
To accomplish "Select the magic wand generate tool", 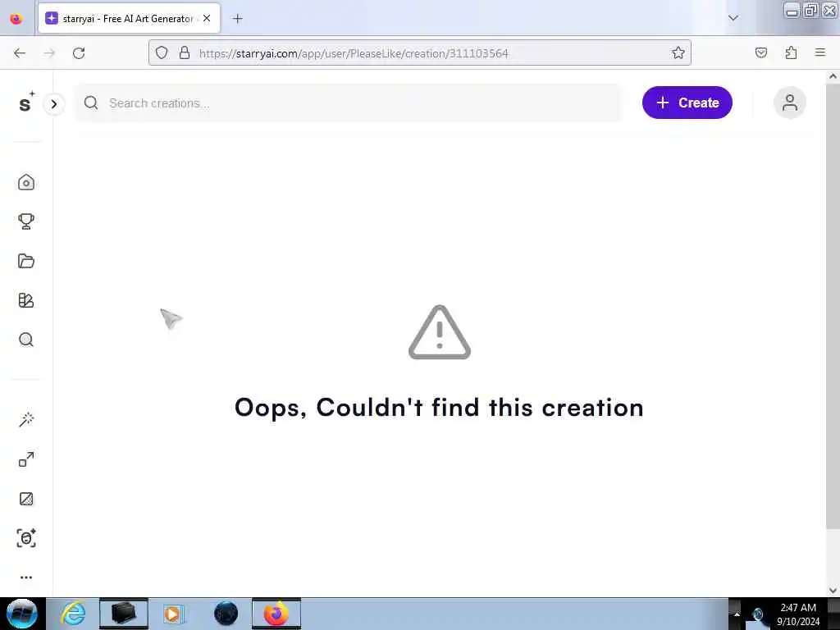I will pos(26,419).
